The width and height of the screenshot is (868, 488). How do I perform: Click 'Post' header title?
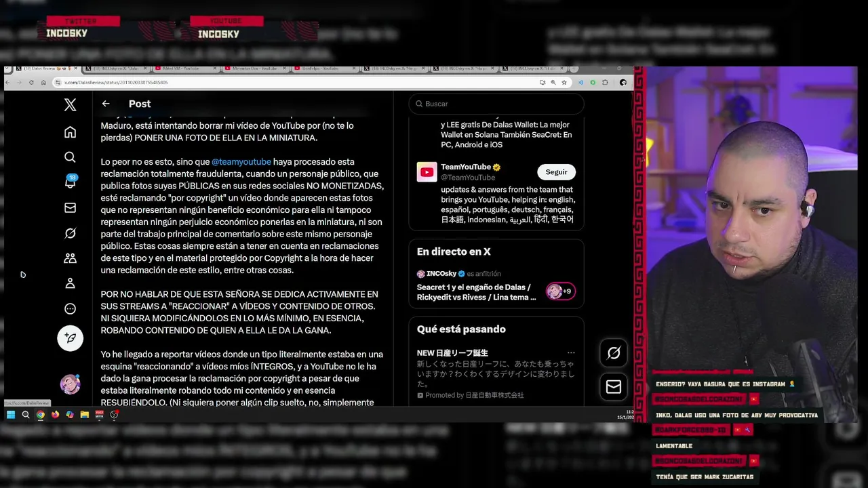pos(140,104)
